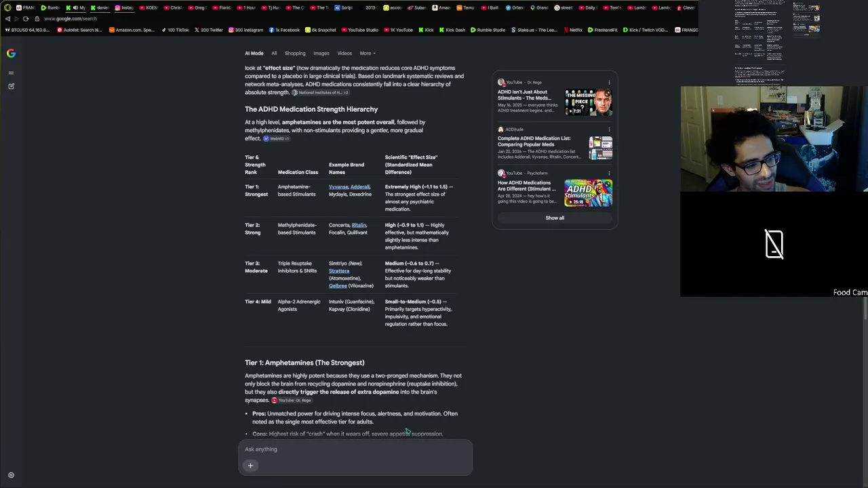Screen dimensions: 868x488
Task: Open the YouTube Studio bookmark
Action: tap(360, 30)
